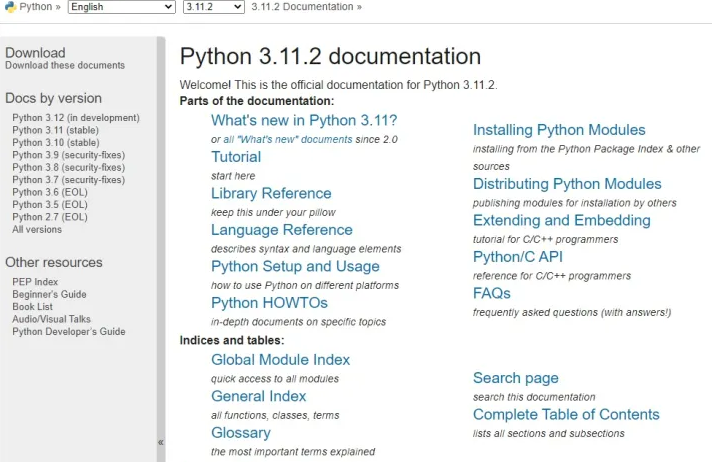Open the Library Reference link
The width and height of the screenshot is (712, 462).
tap(271, 194)
